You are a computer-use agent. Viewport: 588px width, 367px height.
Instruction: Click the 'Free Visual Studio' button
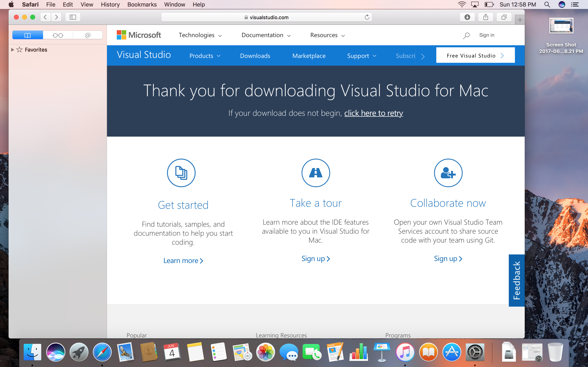[x=475, y=55]
